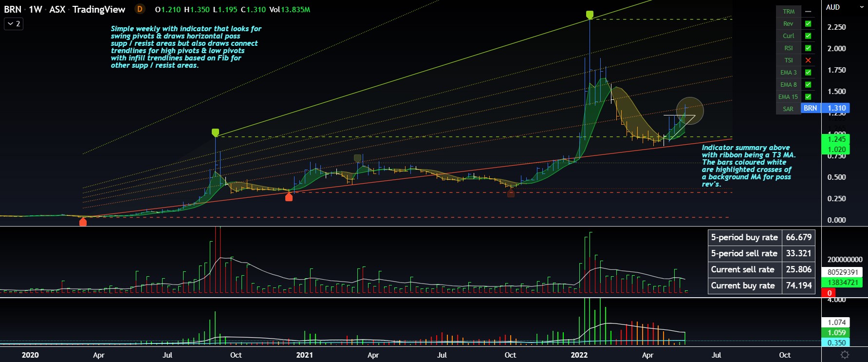
Task: Open the AUD currency dropdown
Action: (x=833, y=7)
